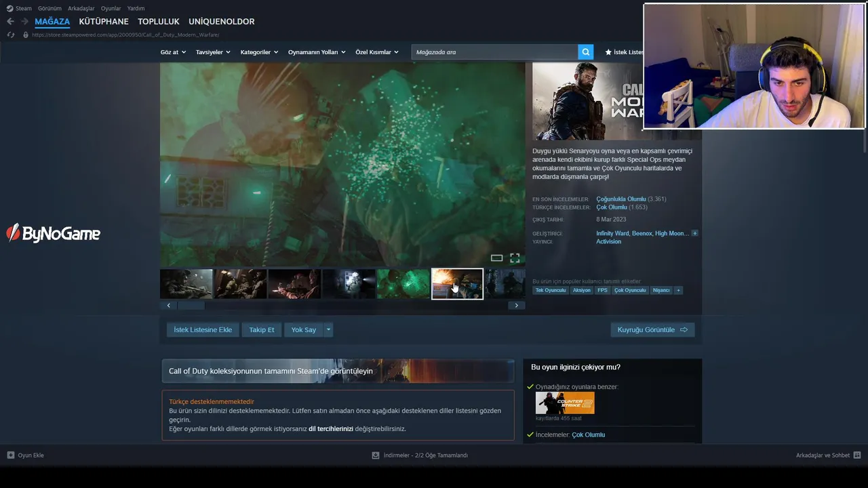
Task: Click the Takip Et button
Action: point(262,330)
